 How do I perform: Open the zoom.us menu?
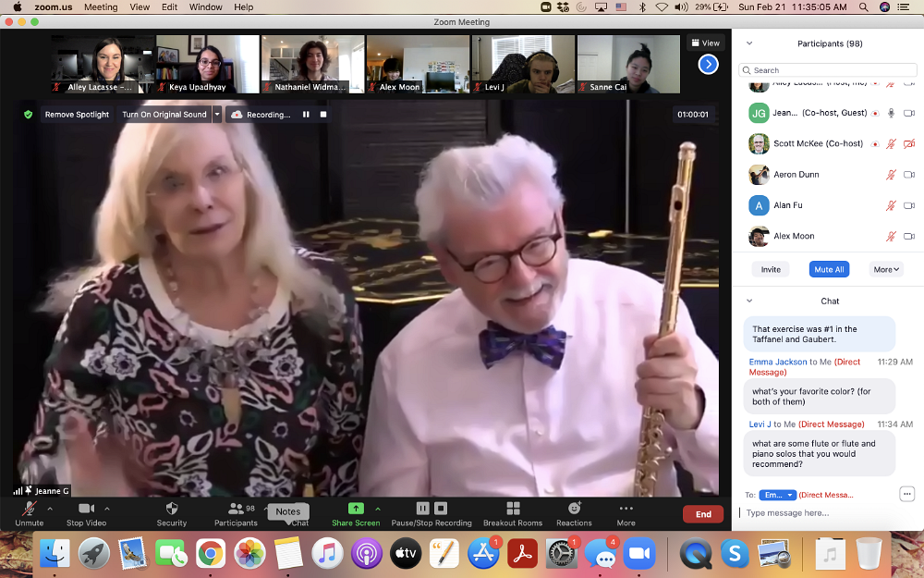(x=53, y=7)
